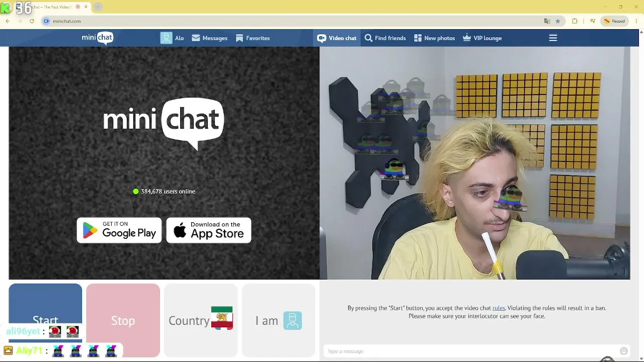Click the own webcam preview
644x362 pixels.
(474, 163)
